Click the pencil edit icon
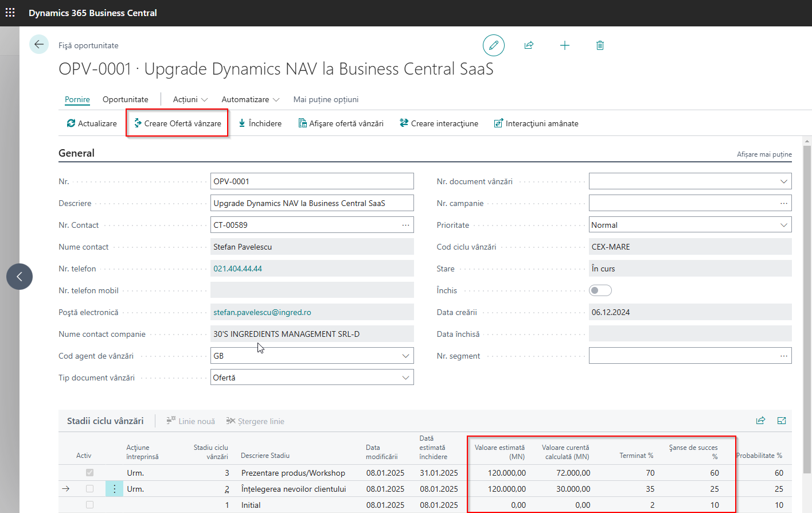Viewport: 812px width, 513px height. tap(494, 45)
